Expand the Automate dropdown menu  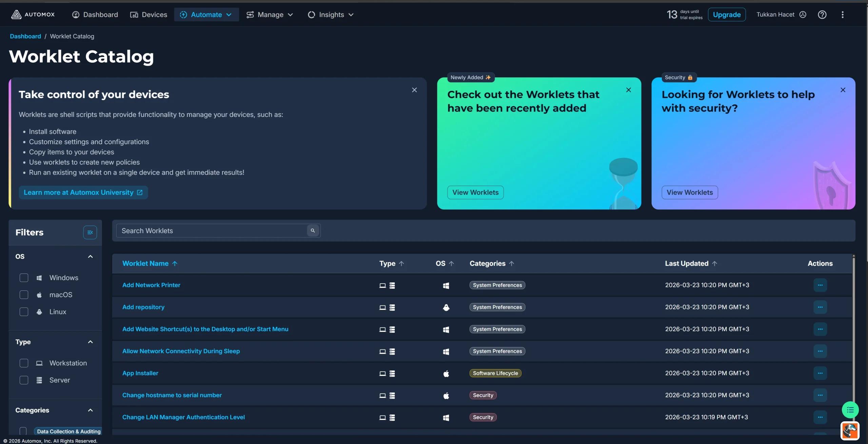(206, 15)
